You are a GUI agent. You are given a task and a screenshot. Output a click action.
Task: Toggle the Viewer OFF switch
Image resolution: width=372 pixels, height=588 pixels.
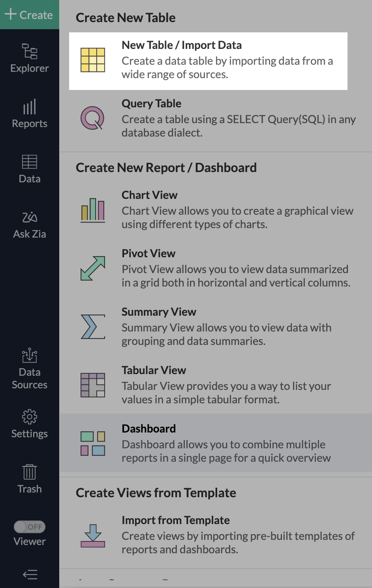[x=30, y=527]
